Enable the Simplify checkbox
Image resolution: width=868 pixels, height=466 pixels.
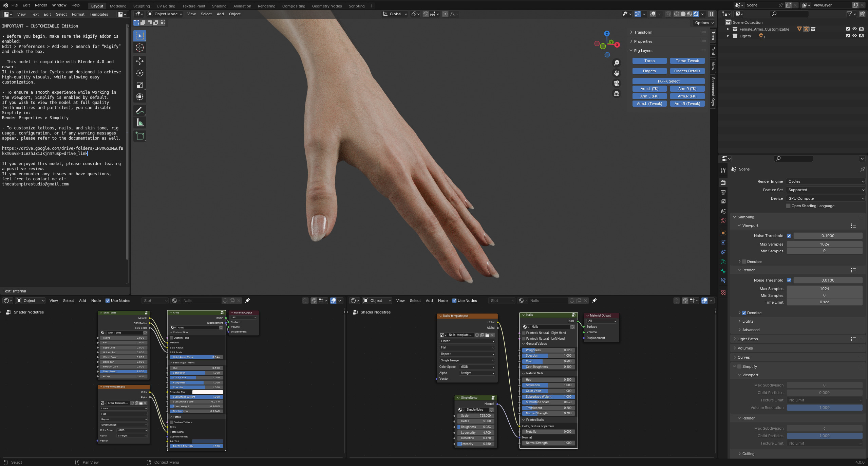739,366
